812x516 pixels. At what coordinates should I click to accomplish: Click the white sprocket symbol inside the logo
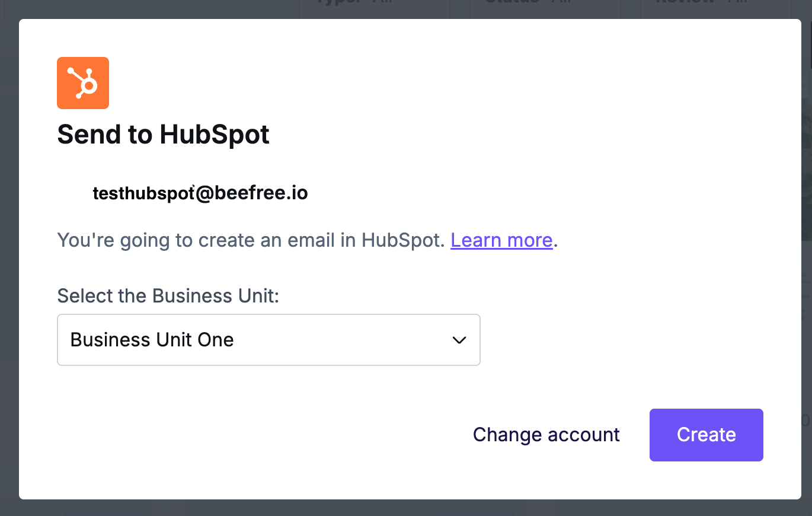[82, 83]
